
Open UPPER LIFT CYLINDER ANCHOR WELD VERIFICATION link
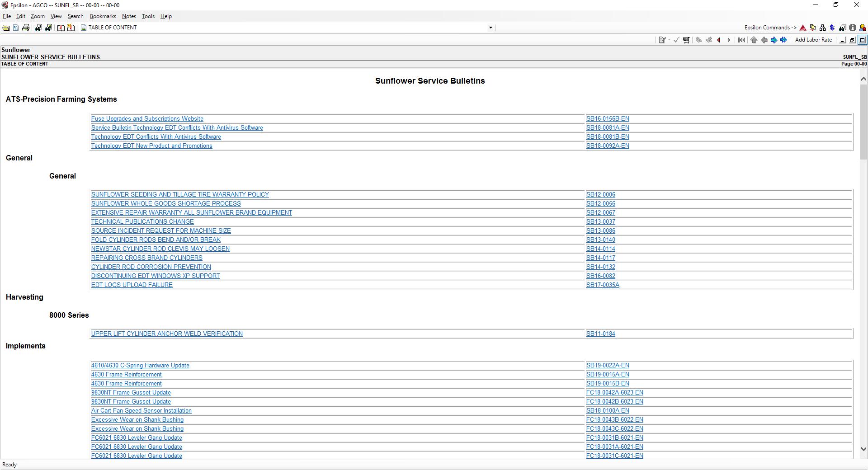(x=167, y=334)
